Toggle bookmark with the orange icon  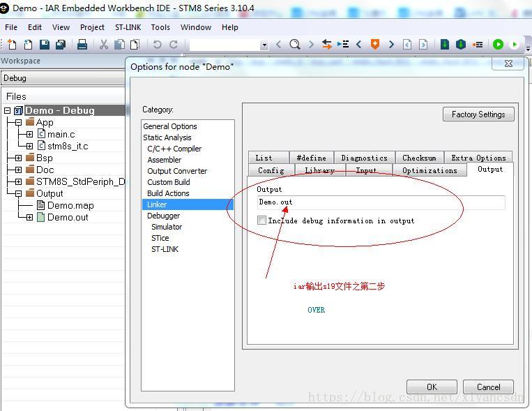[x=375, y=45]
